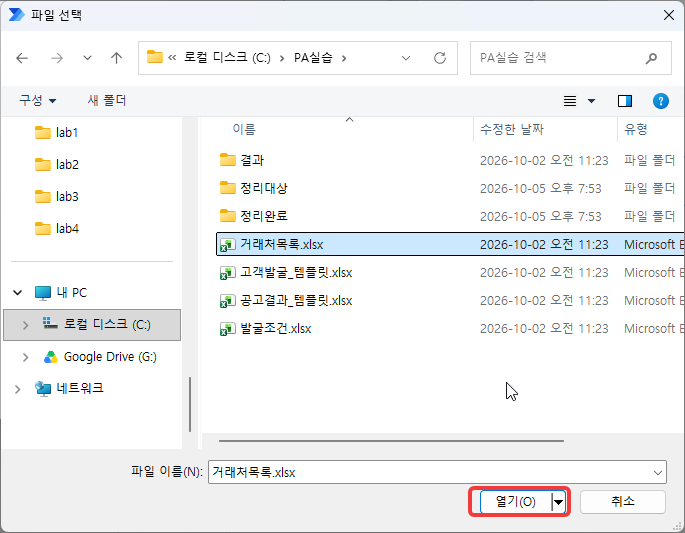685x533 pixels.
Task: Select lab3 folder in navigation pane
Action: pyautogui.click(x=56, y=197)
